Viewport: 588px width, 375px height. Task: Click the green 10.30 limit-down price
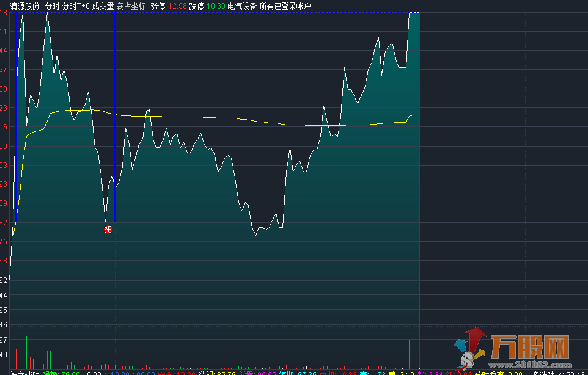pyautogui.click(x=216, y=6)
